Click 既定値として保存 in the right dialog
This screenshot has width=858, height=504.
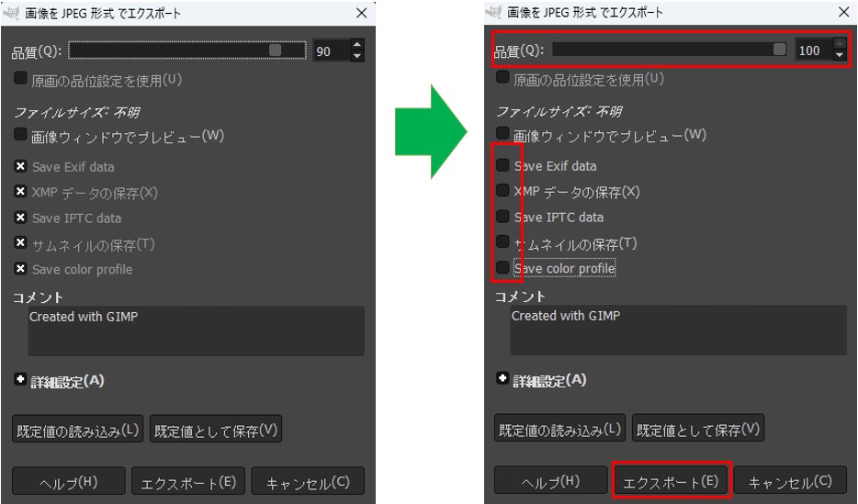pyautogui.click(x=697, y=429)
